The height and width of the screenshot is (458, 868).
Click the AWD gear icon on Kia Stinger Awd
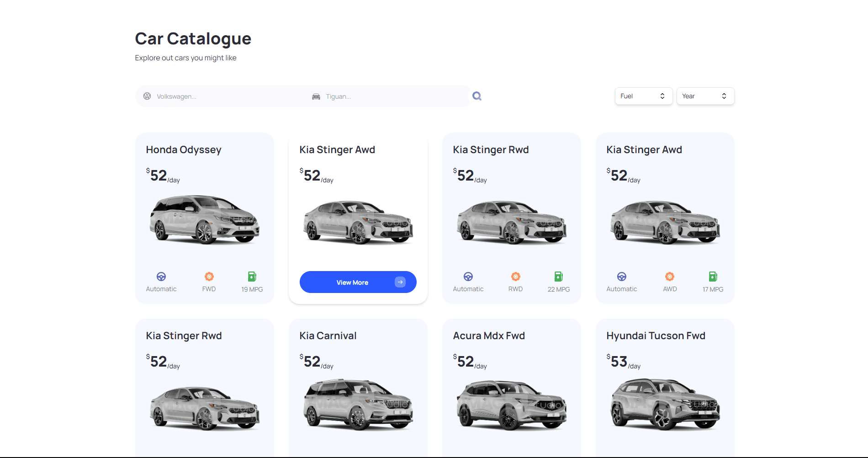pos(670,277)
